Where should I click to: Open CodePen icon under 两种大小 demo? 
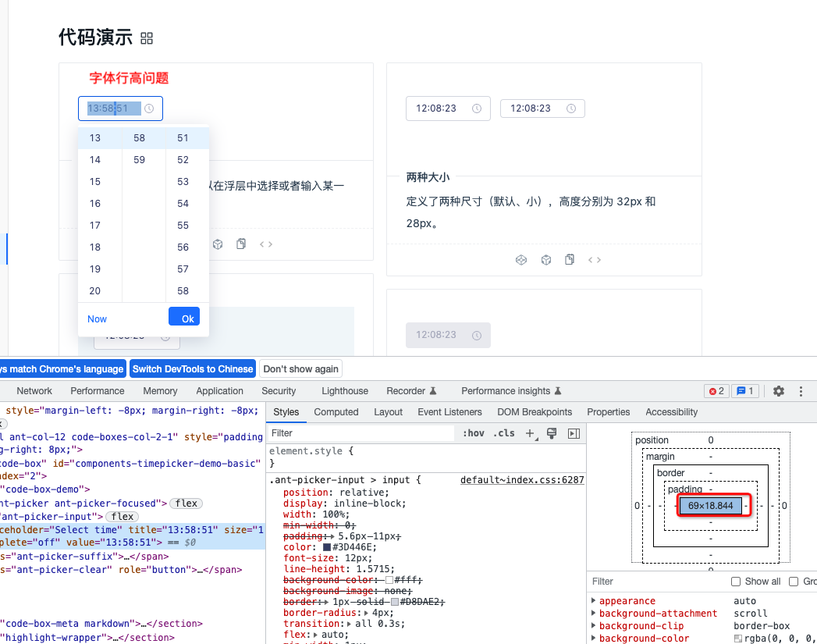click(x=521, y=259)
